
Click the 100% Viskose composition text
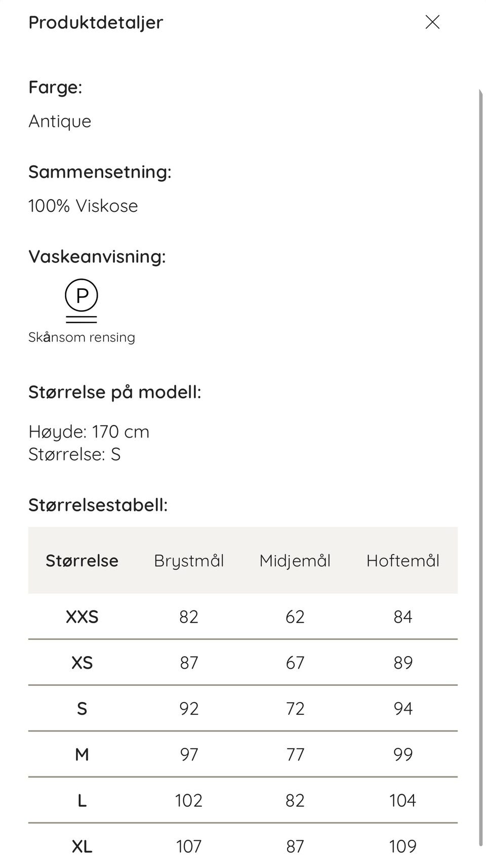pos(84,205)
